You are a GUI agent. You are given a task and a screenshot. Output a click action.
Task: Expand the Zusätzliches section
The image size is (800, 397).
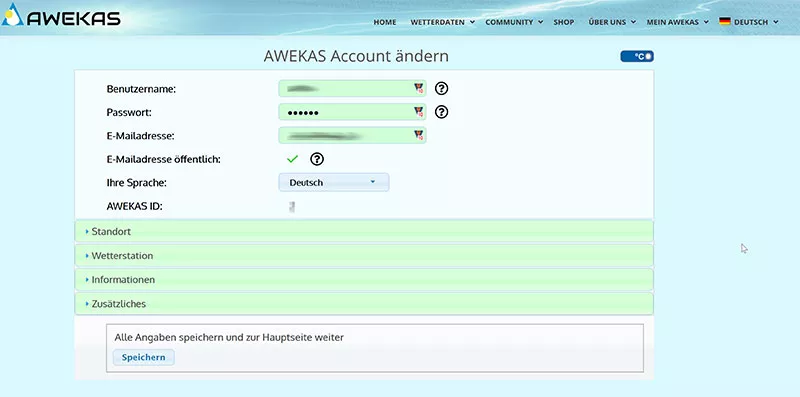click(x=364, y=304)
